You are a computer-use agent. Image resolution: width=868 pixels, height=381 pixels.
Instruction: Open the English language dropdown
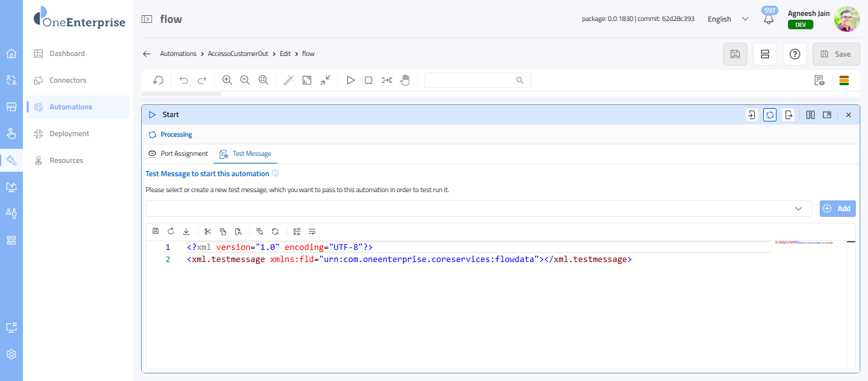(728, 19)
